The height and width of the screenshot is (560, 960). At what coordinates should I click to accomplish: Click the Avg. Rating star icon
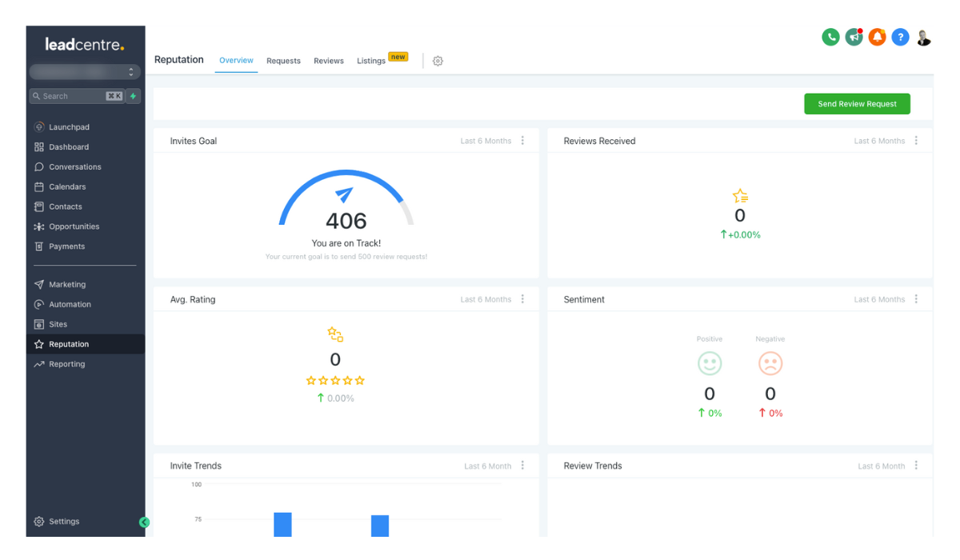pos(335,334)
